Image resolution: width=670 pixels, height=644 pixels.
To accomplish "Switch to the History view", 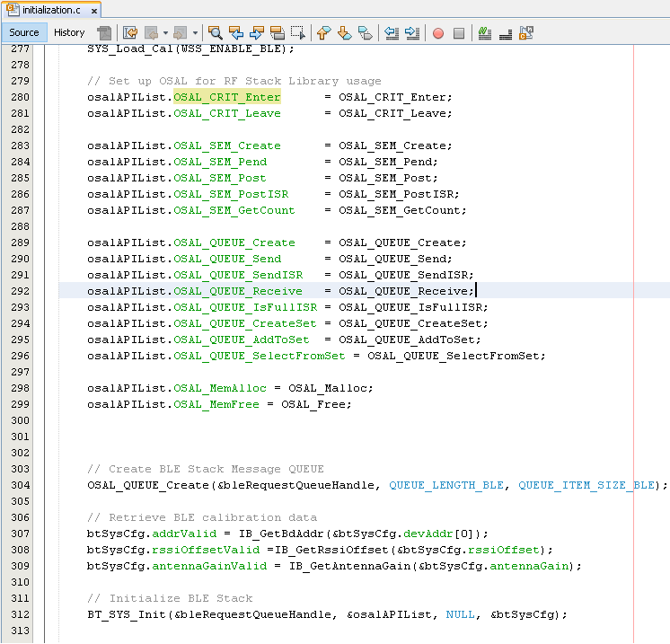I will click(x=69, y=32).
